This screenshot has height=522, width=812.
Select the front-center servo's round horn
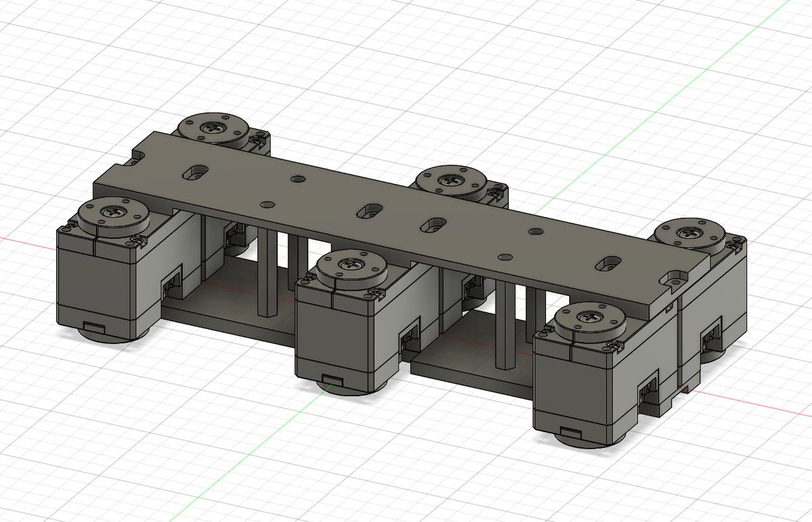(351, 267)
